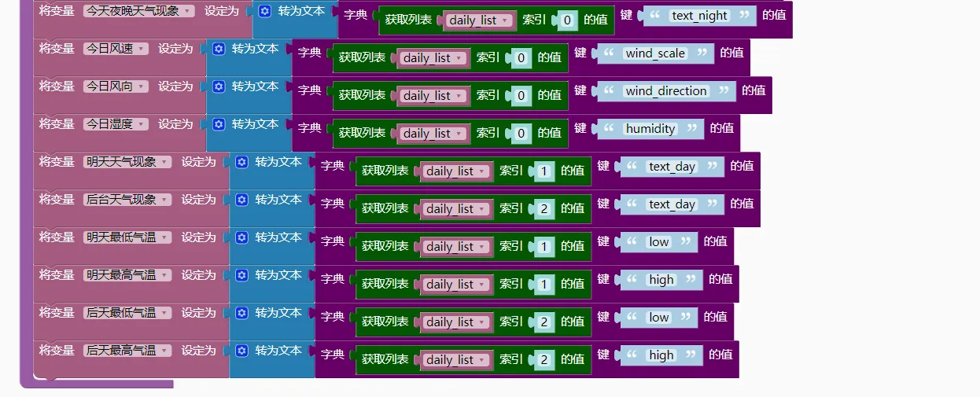Click the gear icon in the 明天天气现象 row
980x397 pixels.
(x=241, y=162)
